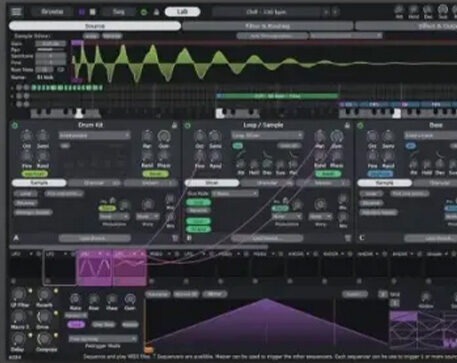Click the green clip in the sequencer lane
This screenshot has width=457, height=363.
(277, 96)
